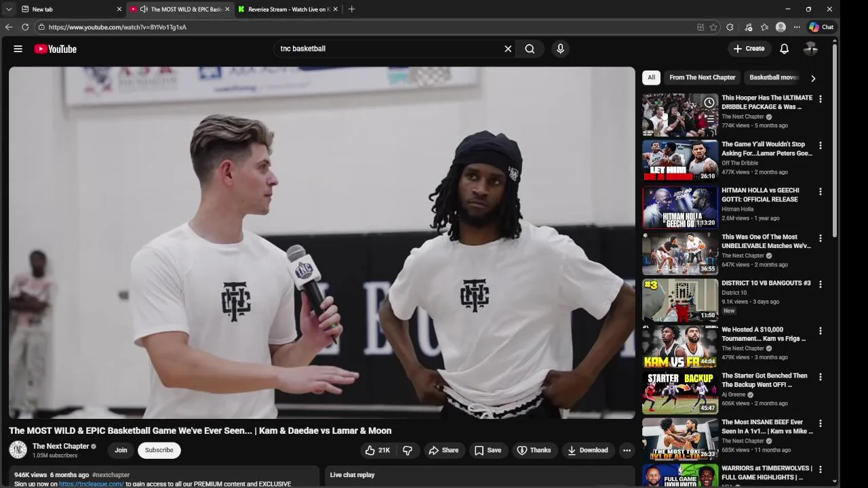Close the New tab browser tab

pyautogui.click(x=119, y=9)
